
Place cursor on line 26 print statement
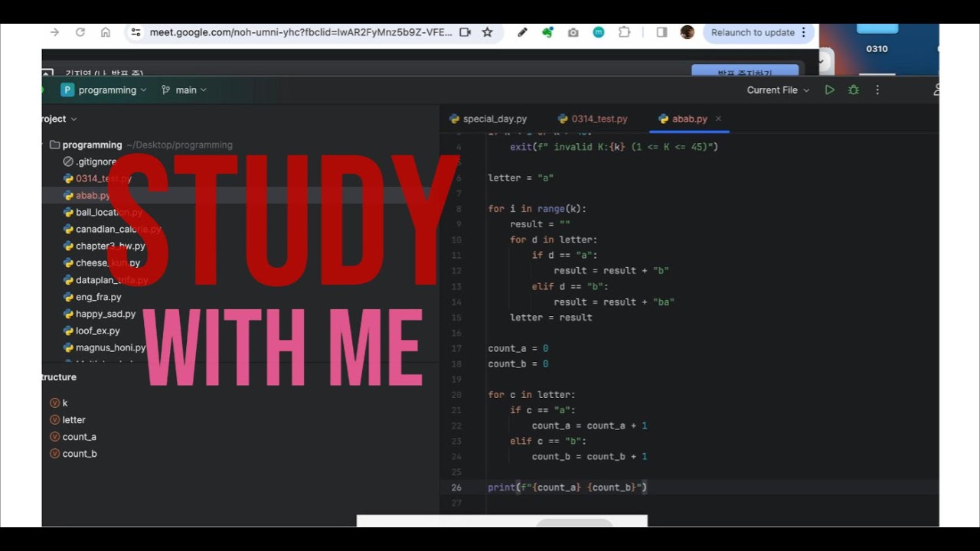567,487
